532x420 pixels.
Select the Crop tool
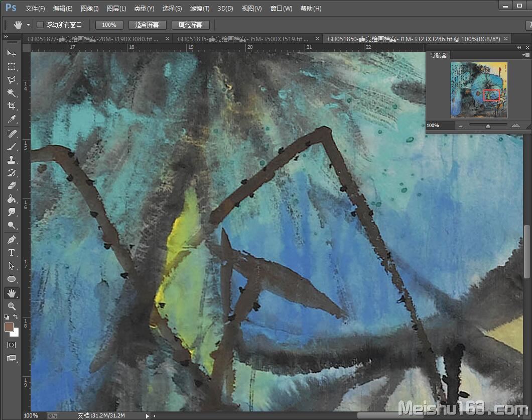[x=12, y=106]
